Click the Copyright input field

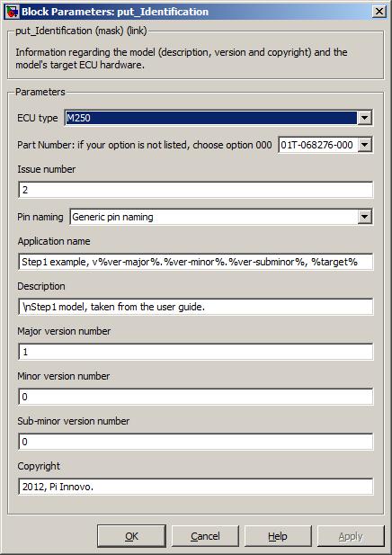(x=196, y=487)
